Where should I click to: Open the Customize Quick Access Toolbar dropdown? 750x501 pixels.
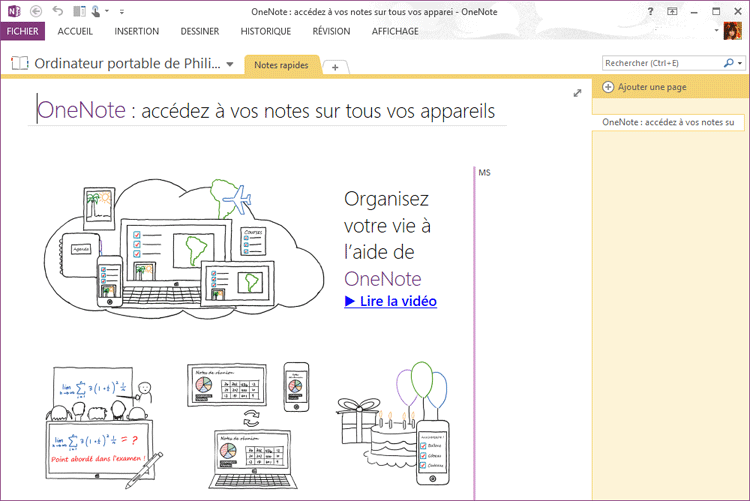coord(122,12)
